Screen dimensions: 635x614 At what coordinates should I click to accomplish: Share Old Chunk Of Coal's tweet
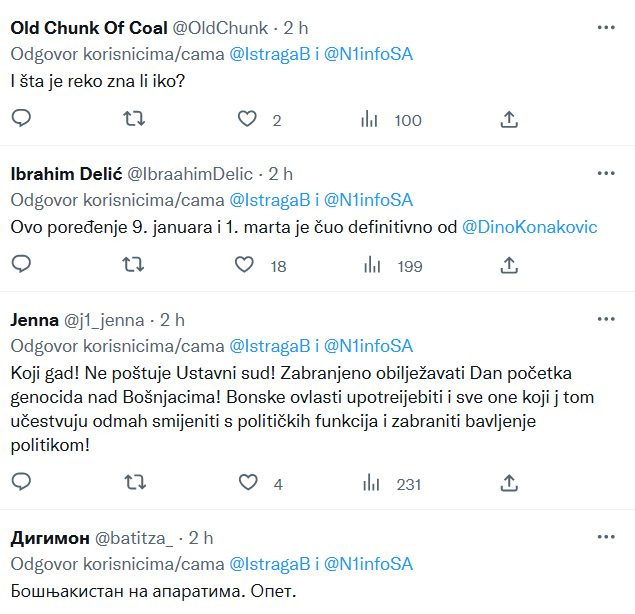tap(508, 120)
